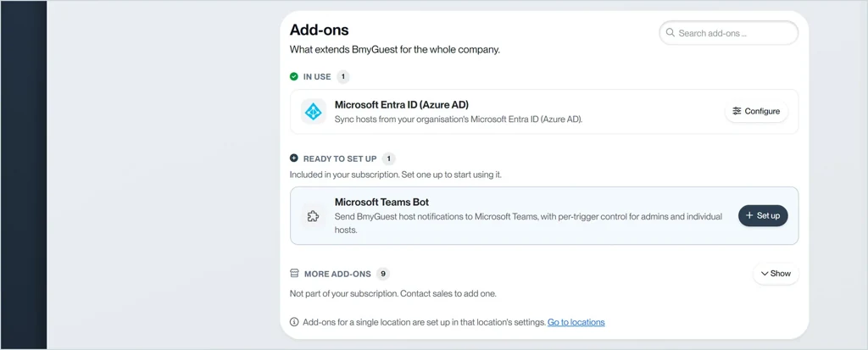Open Configure for Microsoft Entra ID
This screenshot has height=350, width=868.
pos(756,111)
